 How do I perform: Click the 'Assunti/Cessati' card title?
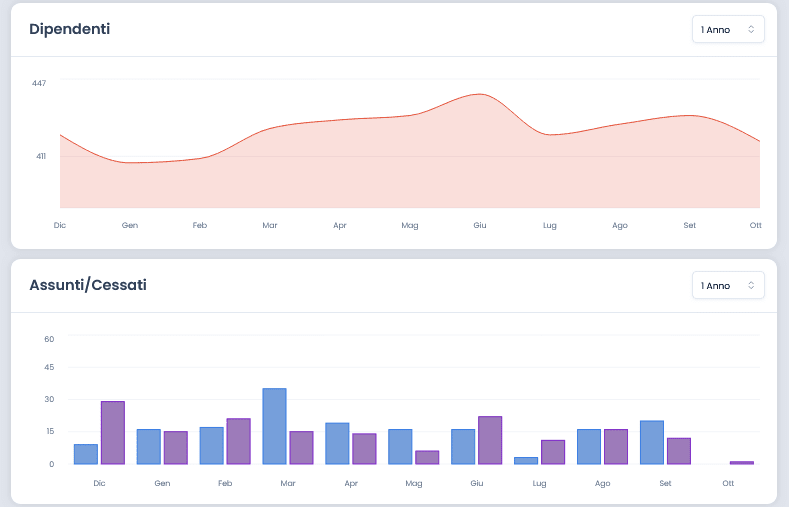(x=88, y=285)
